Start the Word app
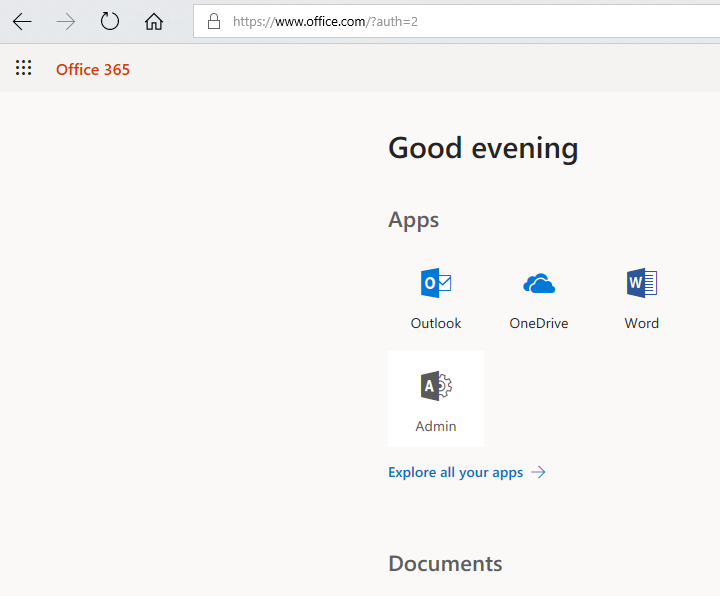The width and height of the screenshot is (720, 596). click(x=642, y=298)
